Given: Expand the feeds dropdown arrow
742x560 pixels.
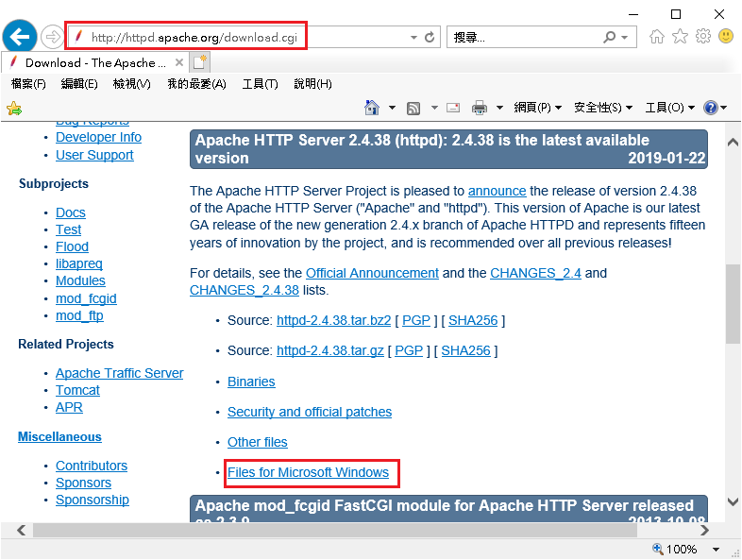Looking at the screenshot, I should coord(434,108).
